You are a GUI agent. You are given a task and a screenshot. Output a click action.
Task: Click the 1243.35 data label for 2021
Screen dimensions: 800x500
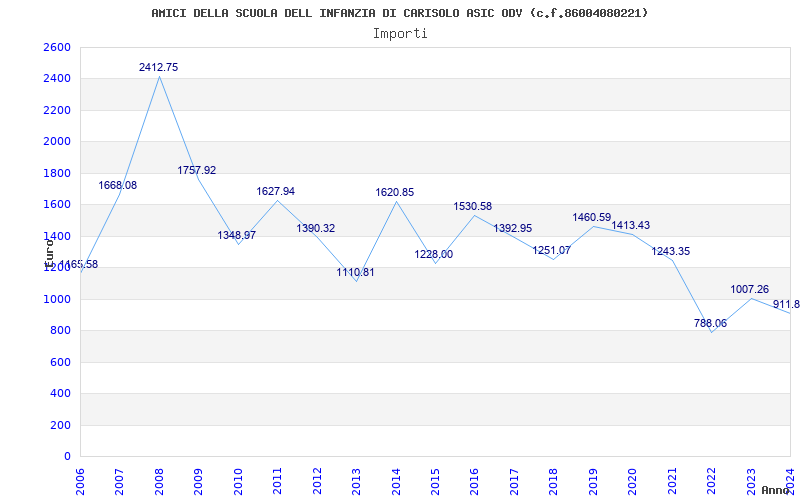point(671,251)
